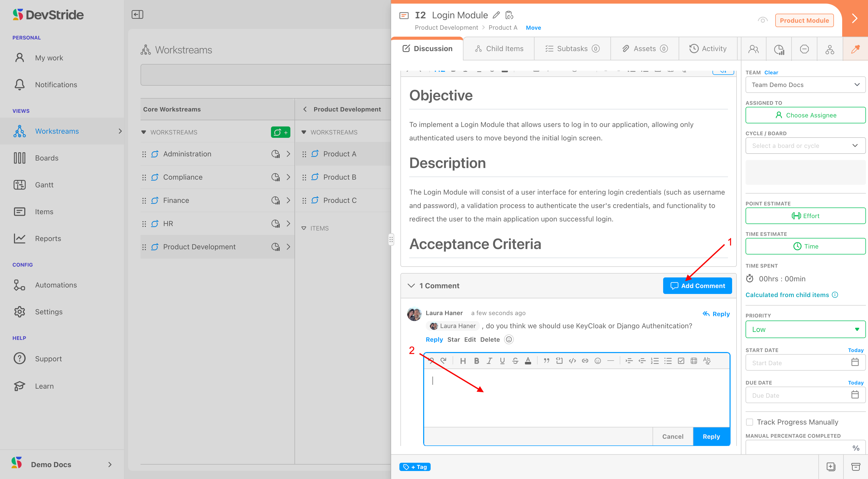Open the Priority Low dropdown
The height and width of the screenshot is (479, 868).
click(805, 329)
